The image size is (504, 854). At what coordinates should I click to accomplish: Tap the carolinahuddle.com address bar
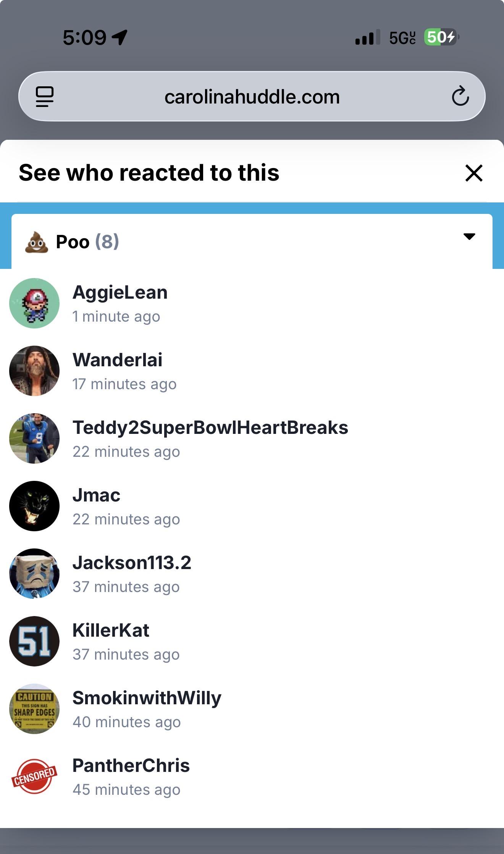click(x=252, y=97)
